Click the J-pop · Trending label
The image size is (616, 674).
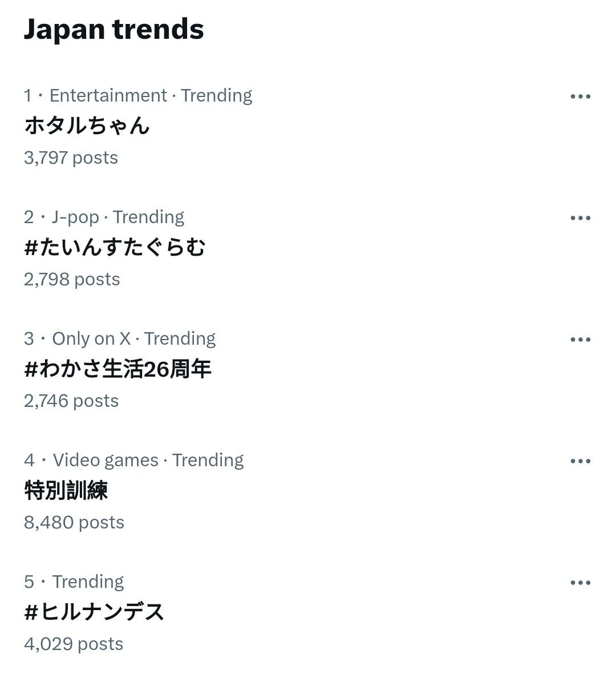pyautogui.click(x=117, y=217)
